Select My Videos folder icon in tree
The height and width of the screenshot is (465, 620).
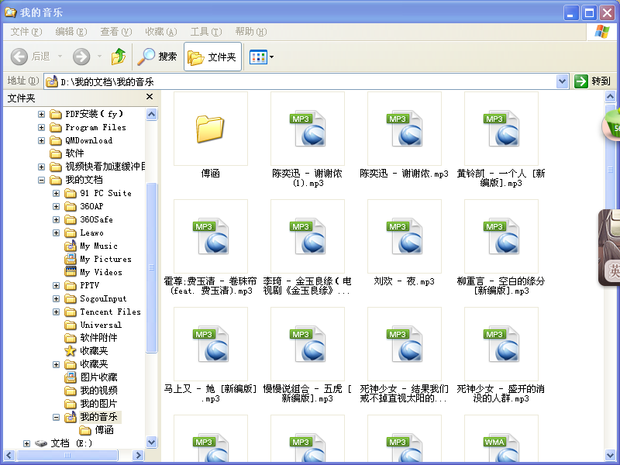(70, 272)
